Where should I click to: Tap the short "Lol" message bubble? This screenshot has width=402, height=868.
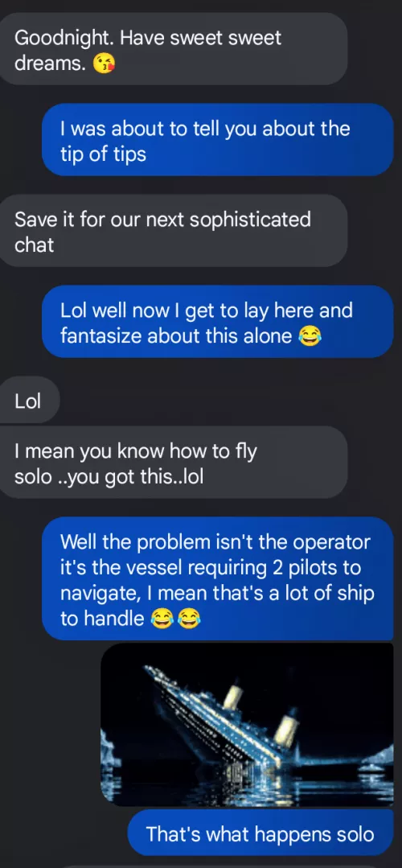click(29, 401)
